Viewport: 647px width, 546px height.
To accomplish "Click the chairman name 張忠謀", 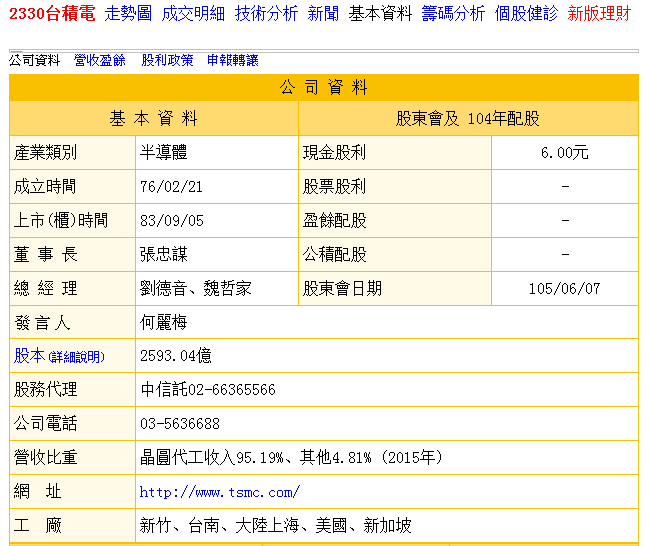I will (163, 254).
